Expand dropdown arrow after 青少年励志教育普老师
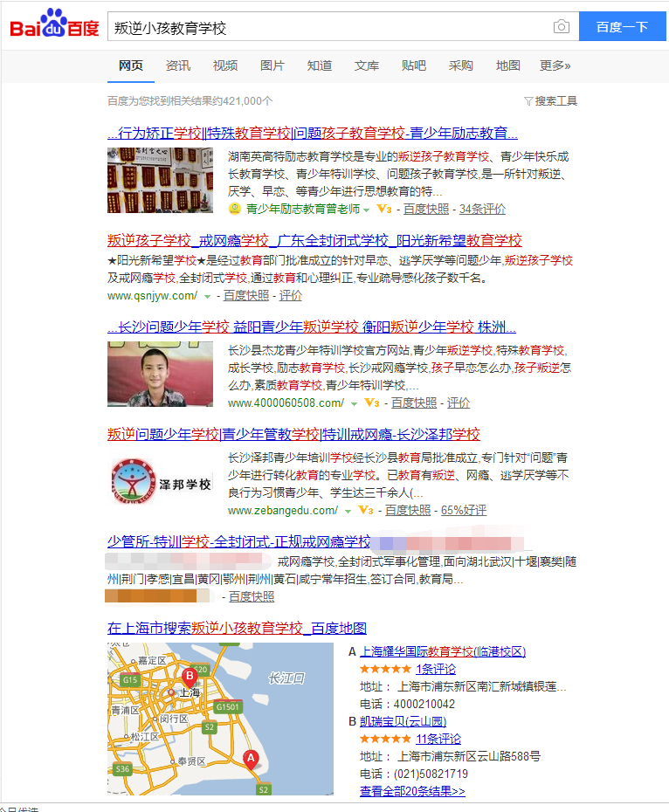669x812 pixels. (366, 210)
